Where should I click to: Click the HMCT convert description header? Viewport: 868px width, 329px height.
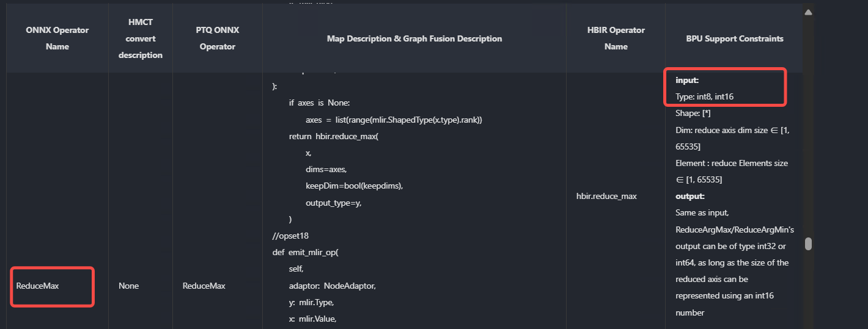(141, 38)
